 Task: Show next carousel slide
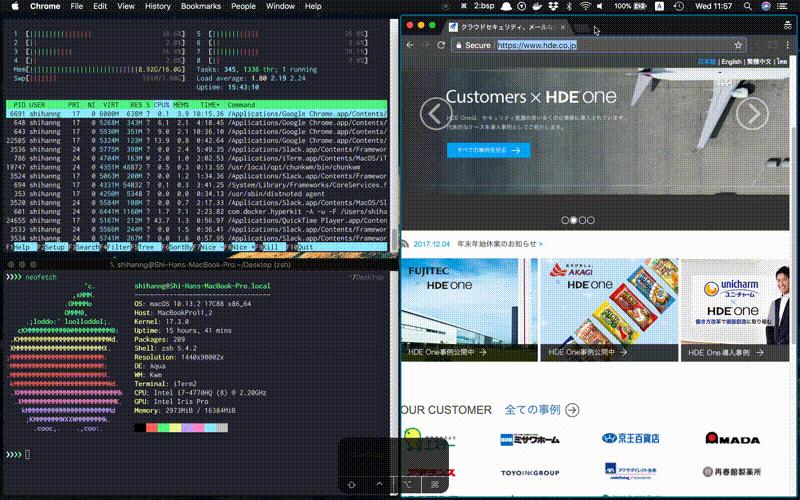[x=752, y=113]
